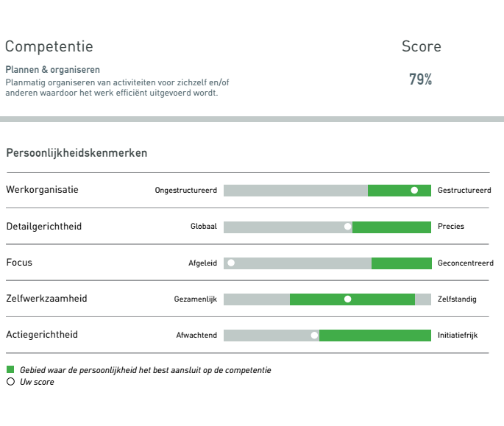Click the Focus row label
504x426 pixels.
click(x=19, y=263)
